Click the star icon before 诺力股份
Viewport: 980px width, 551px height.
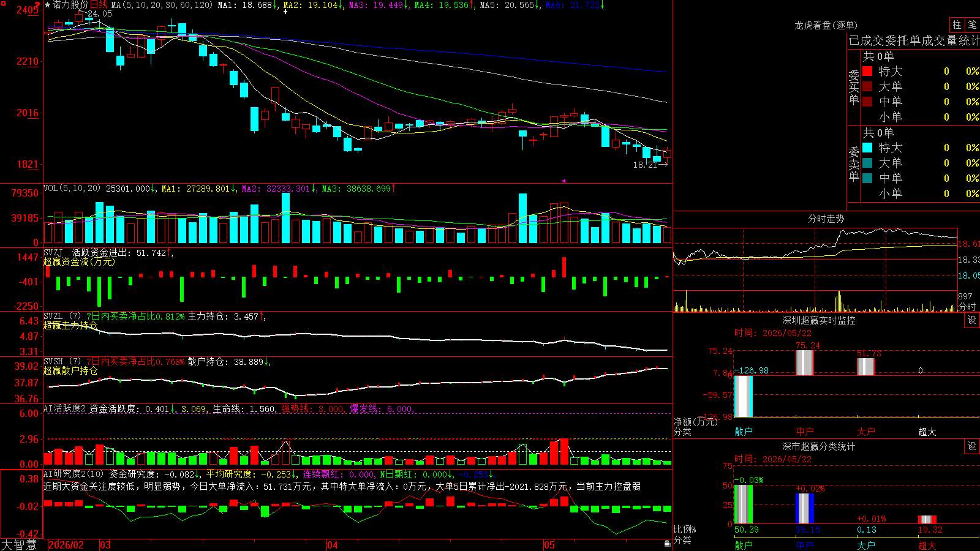(48, 5)
